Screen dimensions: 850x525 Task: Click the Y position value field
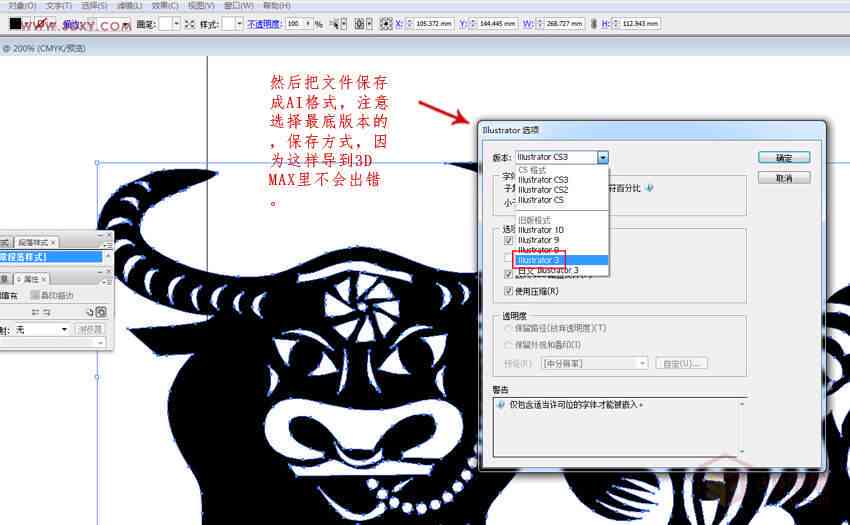497,24
